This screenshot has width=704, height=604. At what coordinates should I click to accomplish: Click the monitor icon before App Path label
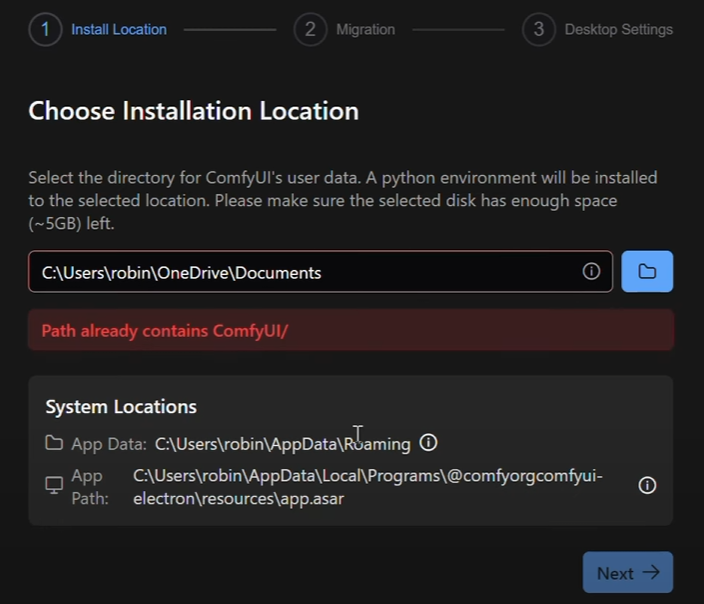[54, 485]
